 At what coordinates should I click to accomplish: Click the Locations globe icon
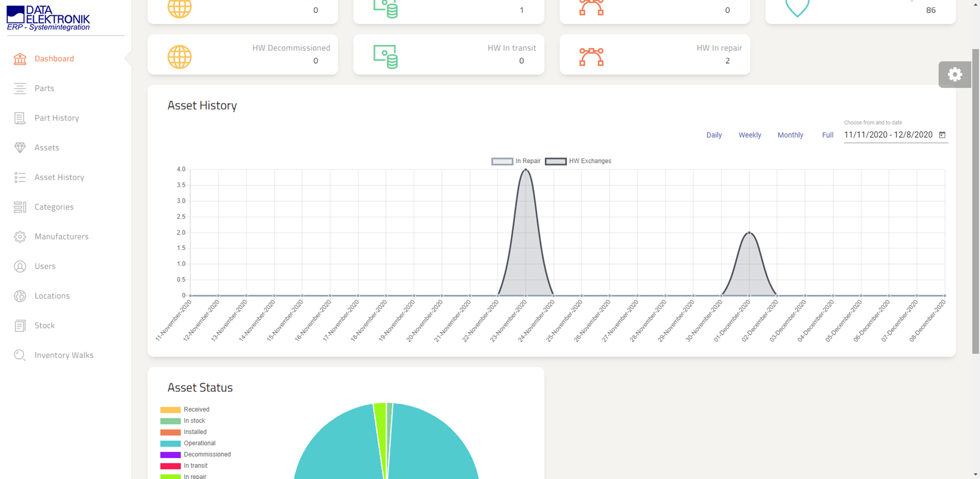[x=20, y=296]
